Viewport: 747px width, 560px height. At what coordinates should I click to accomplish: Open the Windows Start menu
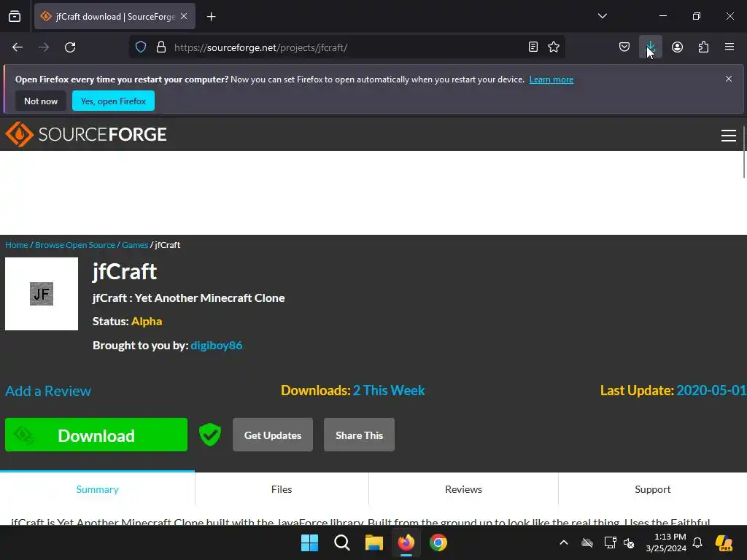click(309, 542)
